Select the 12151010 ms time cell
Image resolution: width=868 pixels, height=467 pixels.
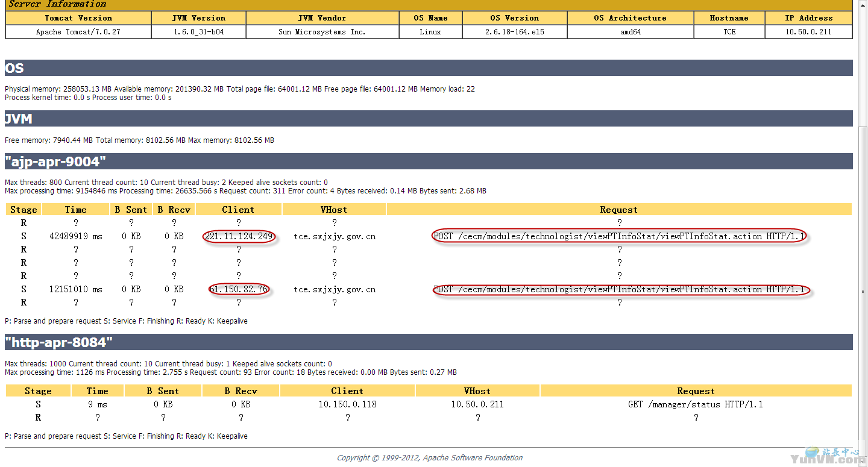[76, 289]
